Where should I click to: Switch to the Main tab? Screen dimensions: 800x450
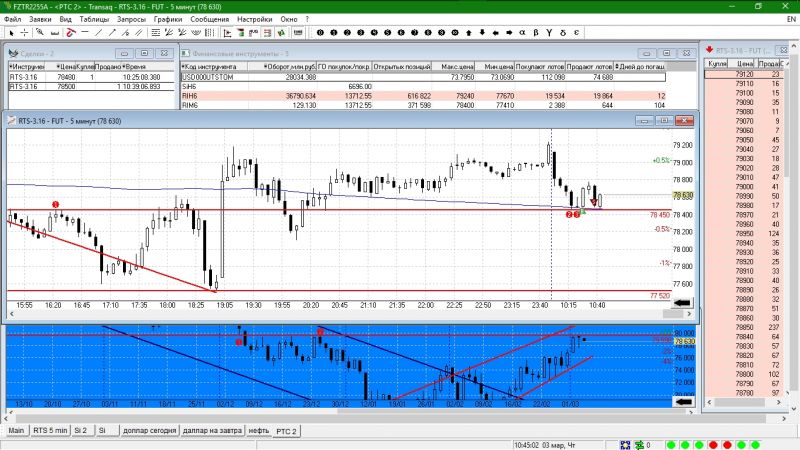point(16,431)
